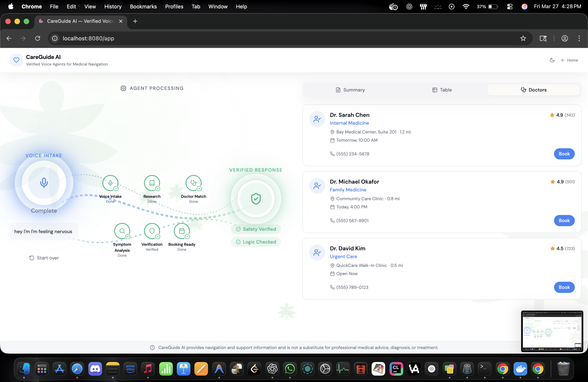Click the Verification shield step icon

152,231
